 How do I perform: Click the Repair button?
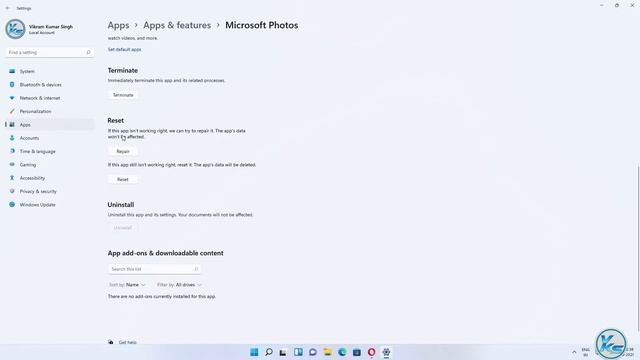(123, 151)
